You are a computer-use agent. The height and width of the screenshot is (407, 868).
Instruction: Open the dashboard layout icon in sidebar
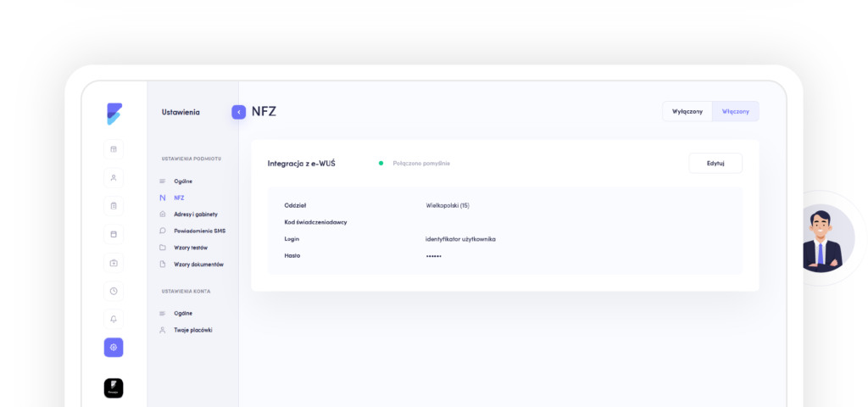click(x=114, y=149)
